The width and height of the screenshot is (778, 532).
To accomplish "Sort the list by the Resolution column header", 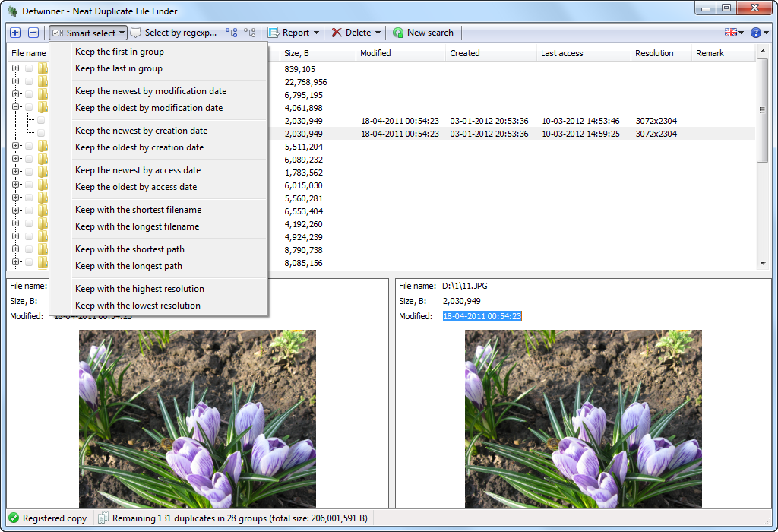I will click(x=654, y=53).
